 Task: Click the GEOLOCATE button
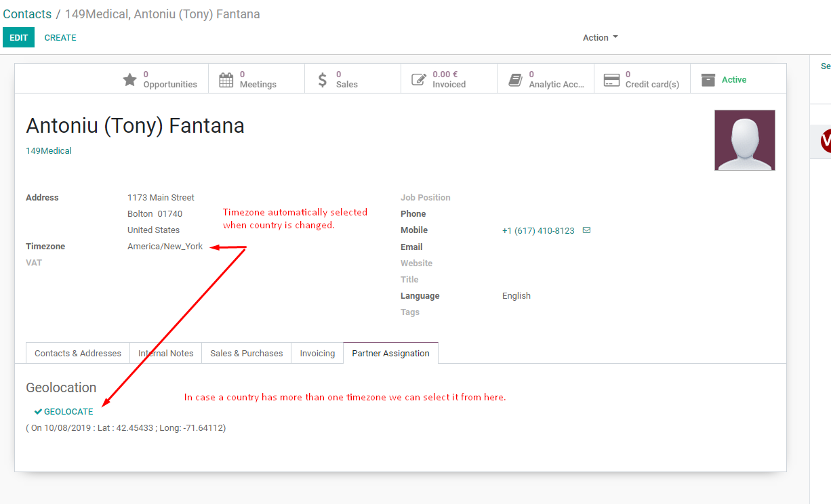point(64,412)
